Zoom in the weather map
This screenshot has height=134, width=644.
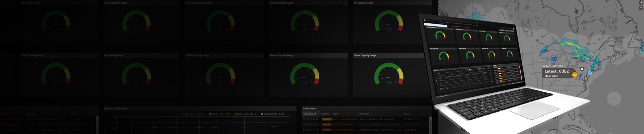coord(641,2)
